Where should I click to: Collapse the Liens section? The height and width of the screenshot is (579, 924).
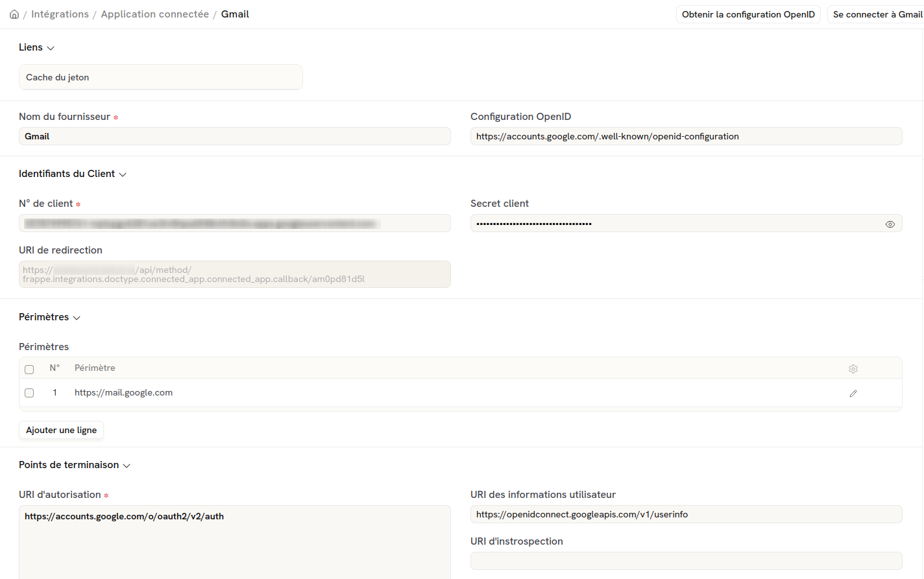[36, 47]
